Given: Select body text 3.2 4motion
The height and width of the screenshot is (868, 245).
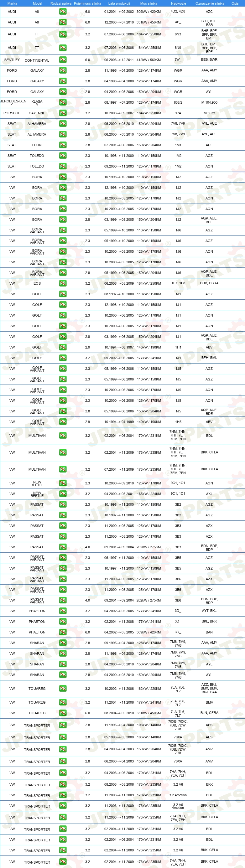Looking at the screenshot, I should pos(178,795).
